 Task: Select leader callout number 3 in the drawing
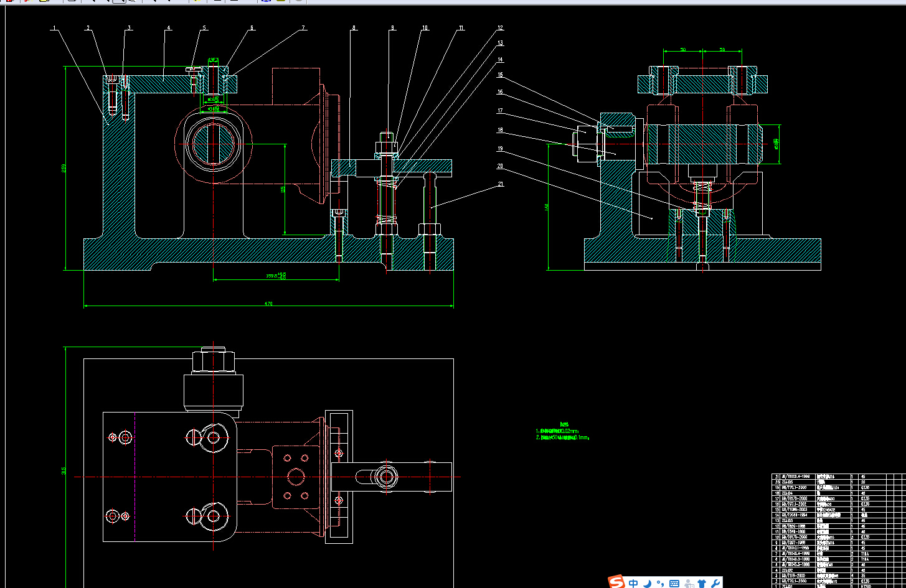point(130,28)
